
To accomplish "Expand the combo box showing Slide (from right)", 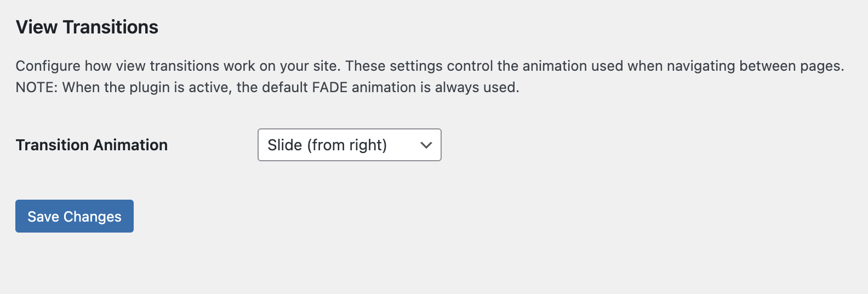I will 349,145.
